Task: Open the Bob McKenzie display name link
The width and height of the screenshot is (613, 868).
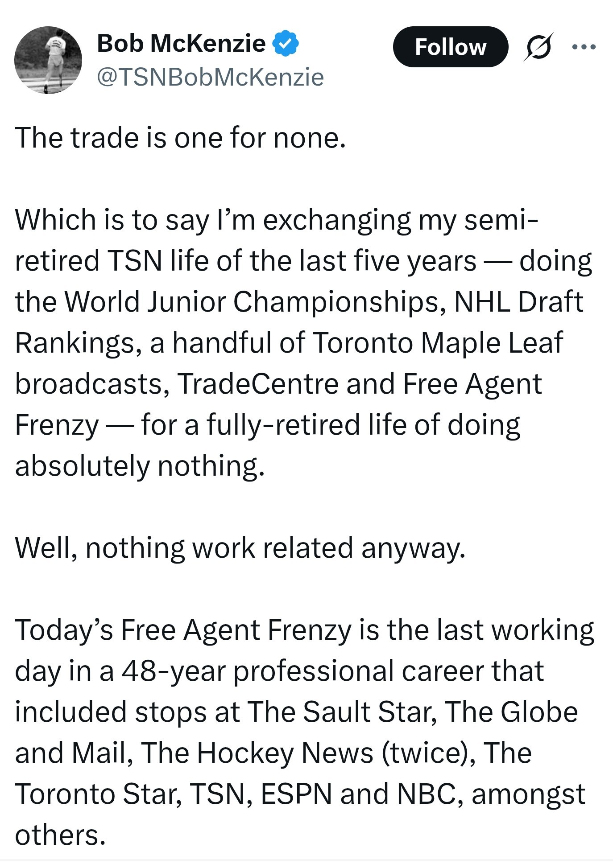Action: [x=181, y=44]
